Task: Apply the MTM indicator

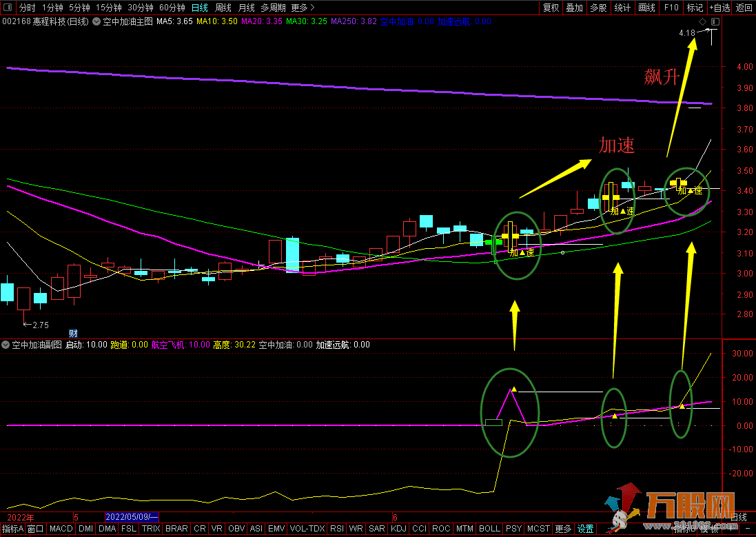Action: click(464, 529)
